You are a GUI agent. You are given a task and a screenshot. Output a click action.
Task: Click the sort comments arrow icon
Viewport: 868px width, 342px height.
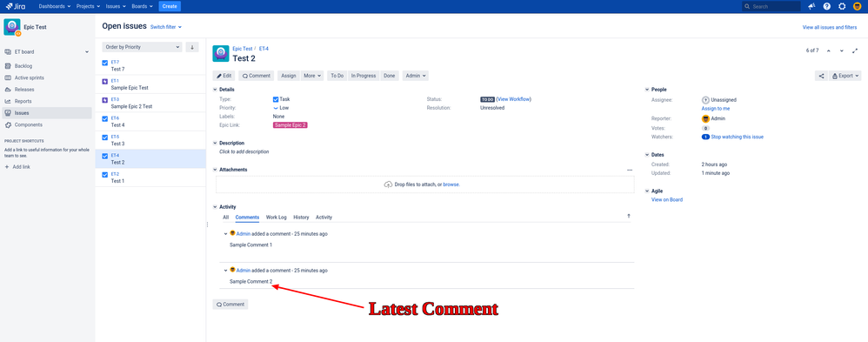click(628, 216)
